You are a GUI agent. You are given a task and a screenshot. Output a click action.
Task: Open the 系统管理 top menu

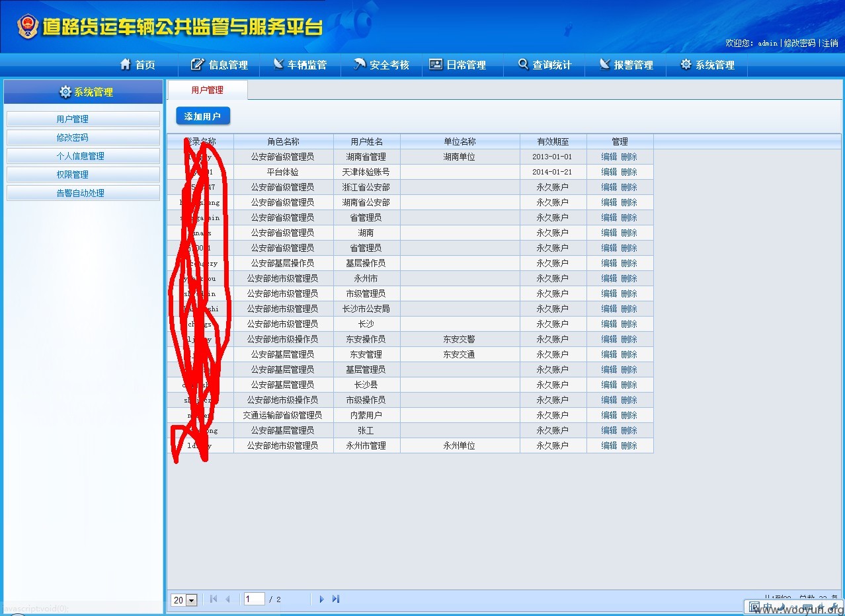[707, 65]
